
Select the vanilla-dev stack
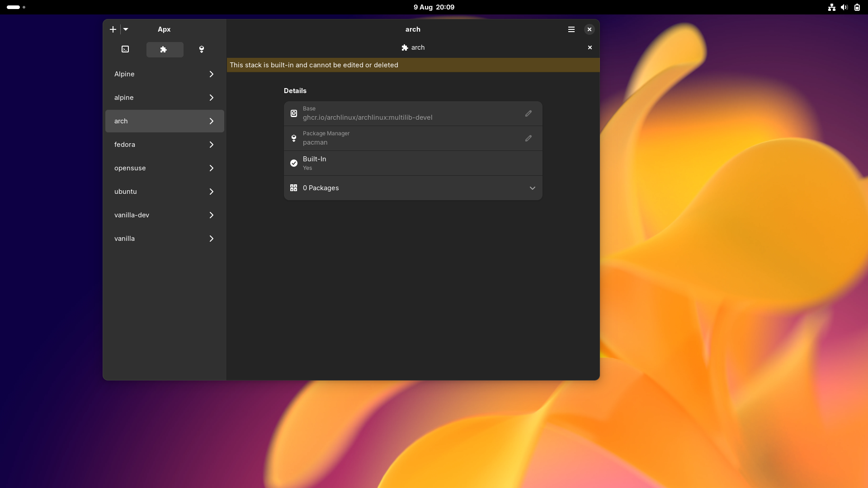click(x=165, y=215)
